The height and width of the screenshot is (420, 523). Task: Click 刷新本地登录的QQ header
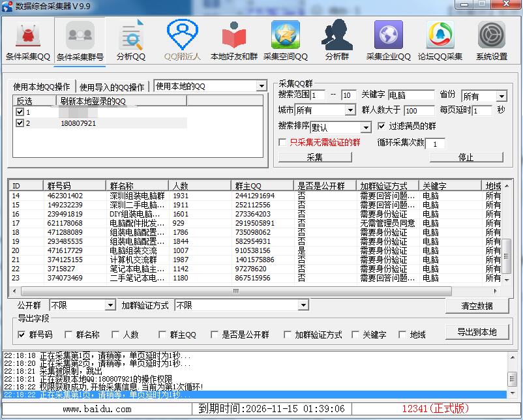[121, 100]
